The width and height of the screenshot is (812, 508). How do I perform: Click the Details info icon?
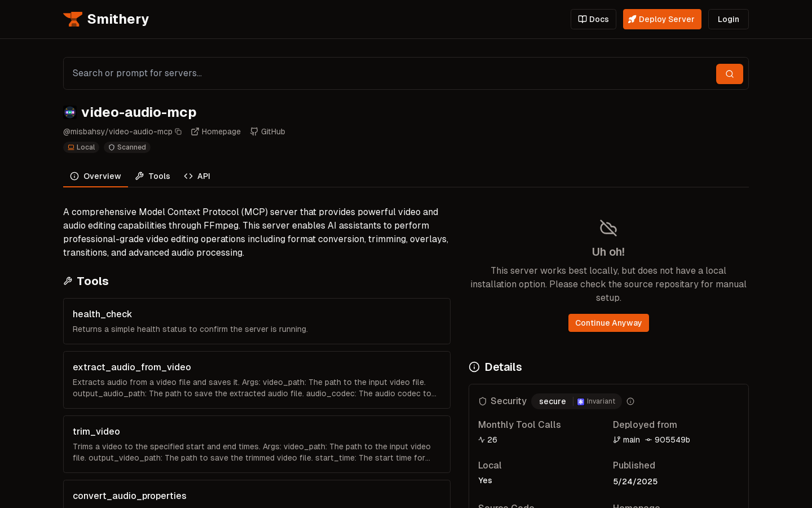click(474, 367)
